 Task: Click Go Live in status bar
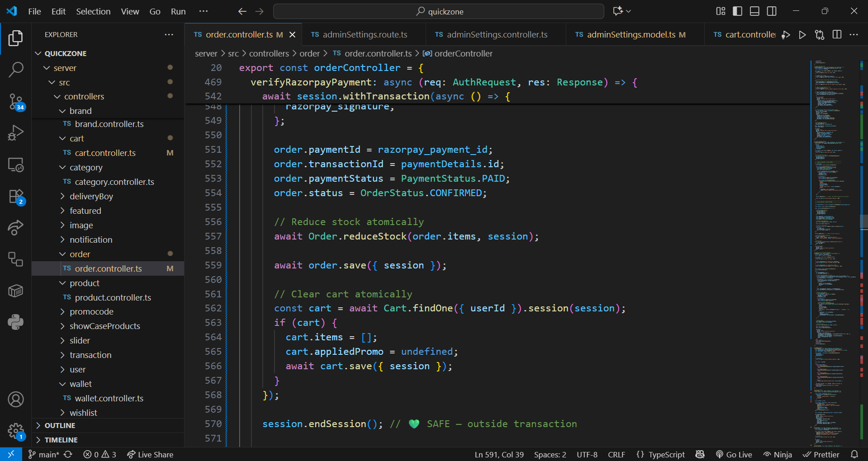point(734,454)
